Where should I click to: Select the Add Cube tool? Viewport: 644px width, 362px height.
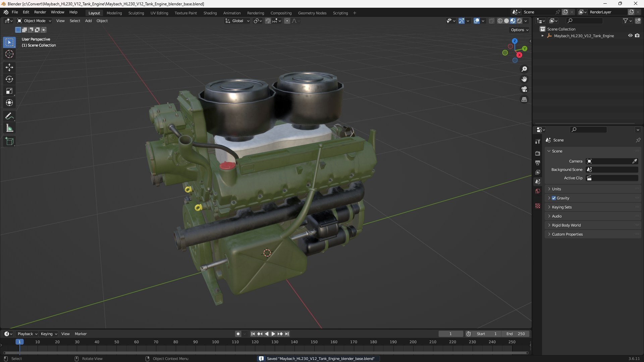9,141
